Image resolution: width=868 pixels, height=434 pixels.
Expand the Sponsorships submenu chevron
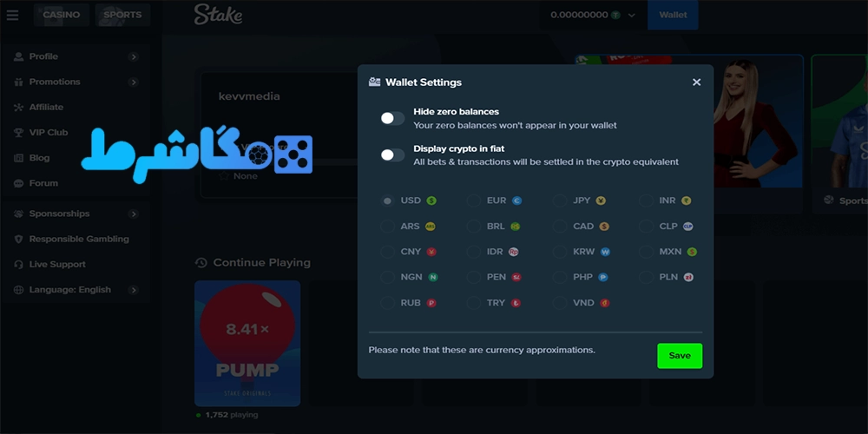134,214
